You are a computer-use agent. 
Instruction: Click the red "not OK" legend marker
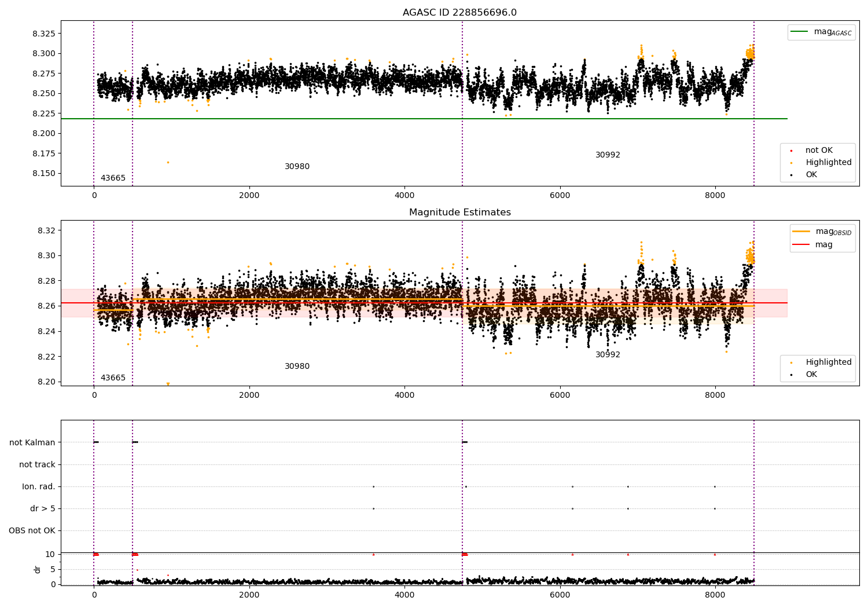(x=791, y=151)
